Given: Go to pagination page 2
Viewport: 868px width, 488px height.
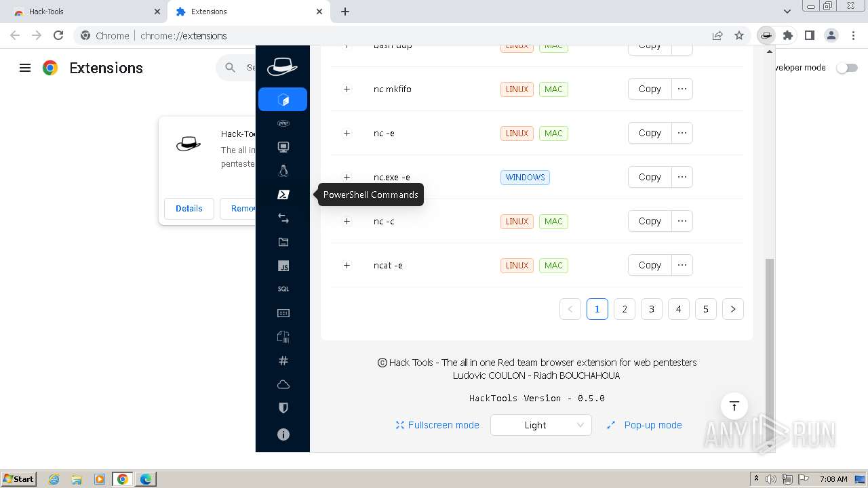Looking at the screenshot, I should [625, 309].
